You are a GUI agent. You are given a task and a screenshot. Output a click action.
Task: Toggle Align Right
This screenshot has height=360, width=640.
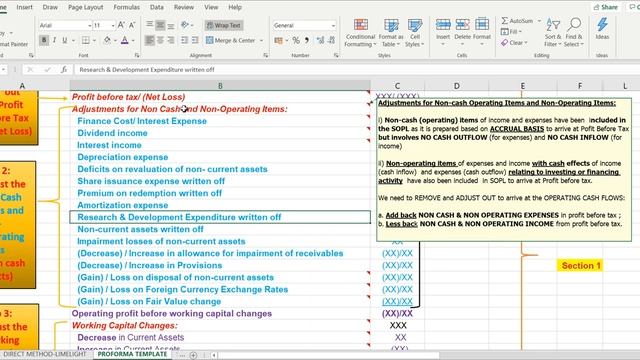coord(171,40)
